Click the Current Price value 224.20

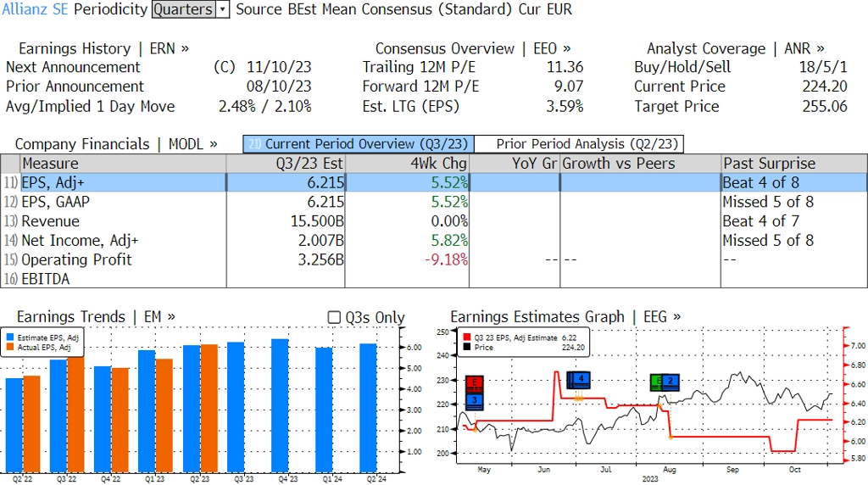(x=825, y=86)
